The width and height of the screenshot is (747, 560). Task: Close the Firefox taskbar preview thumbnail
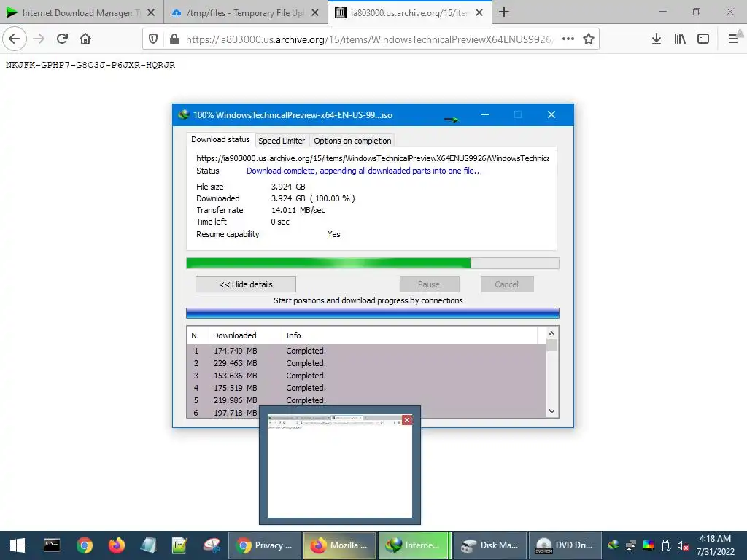click(407, 420)
